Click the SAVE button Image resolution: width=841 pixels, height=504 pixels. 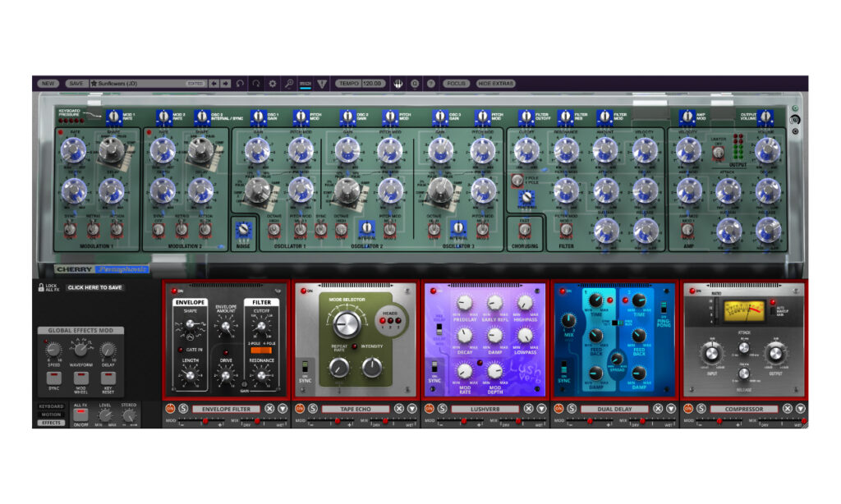[76, 84]
